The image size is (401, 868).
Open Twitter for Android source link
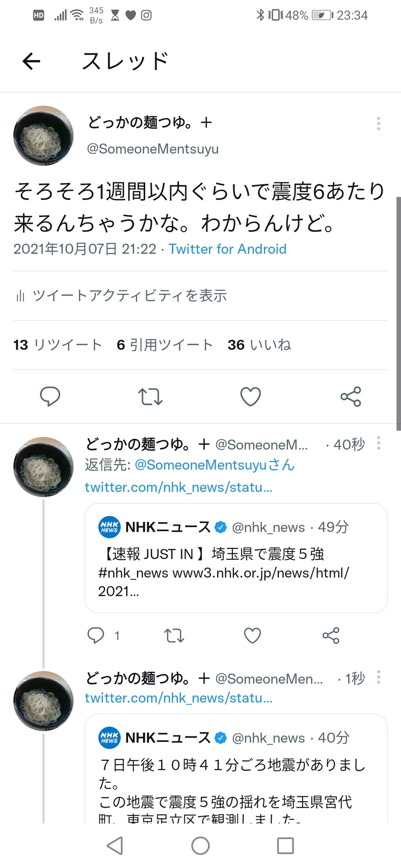tap(227, 249)
